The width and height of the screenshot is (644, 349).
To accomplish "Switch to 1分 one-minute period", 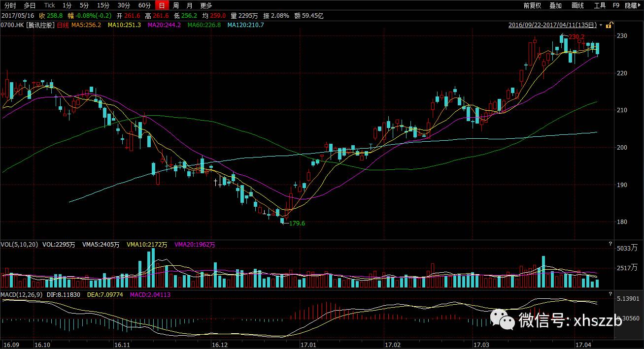I will pyautogui.click(x=67, y=5).
